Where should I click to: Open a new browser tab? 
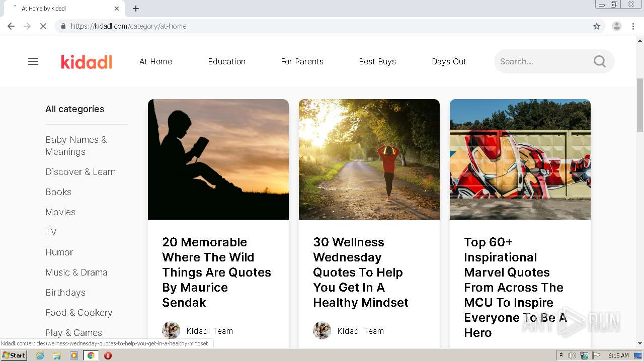tap(136, 9)
